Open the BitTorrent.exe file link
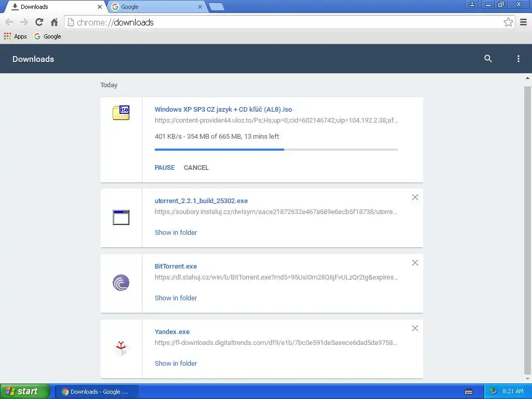Viewport: 532px width, 399px height. pos(176,267)
